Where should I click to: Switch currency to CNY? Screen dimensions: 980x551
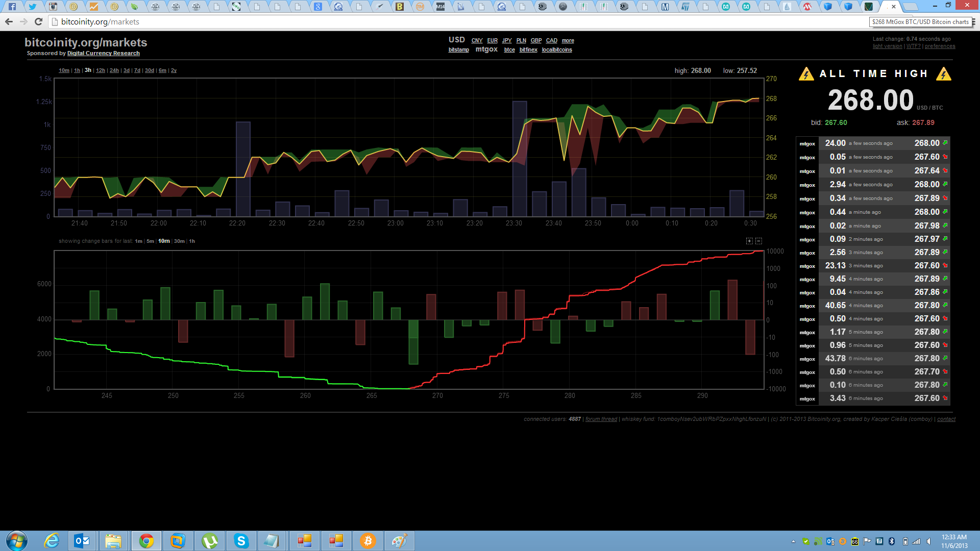(477, 40)
